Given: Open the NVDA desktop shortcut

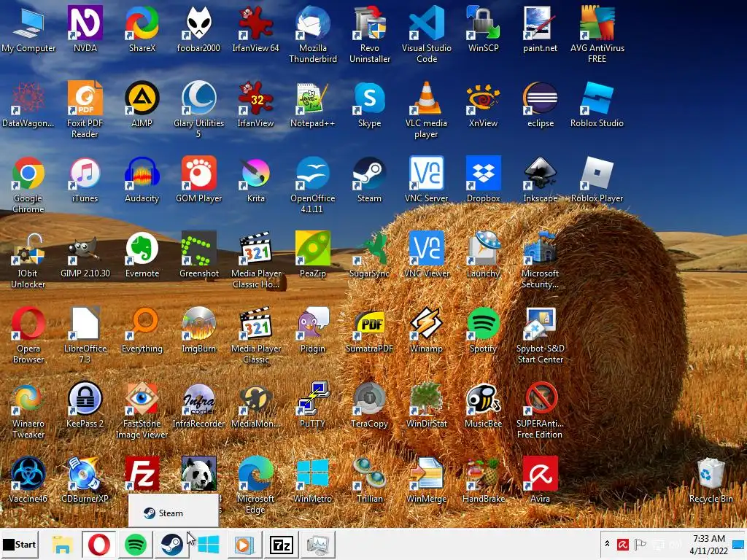Looking at the screenshot, I should tap(85, 28).
